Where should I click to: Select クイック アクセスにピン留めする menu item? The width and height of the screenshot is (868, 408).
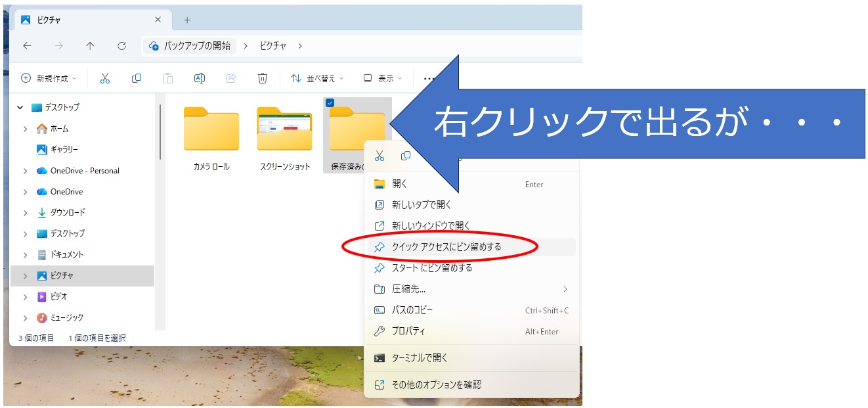[x=446, y=247]
